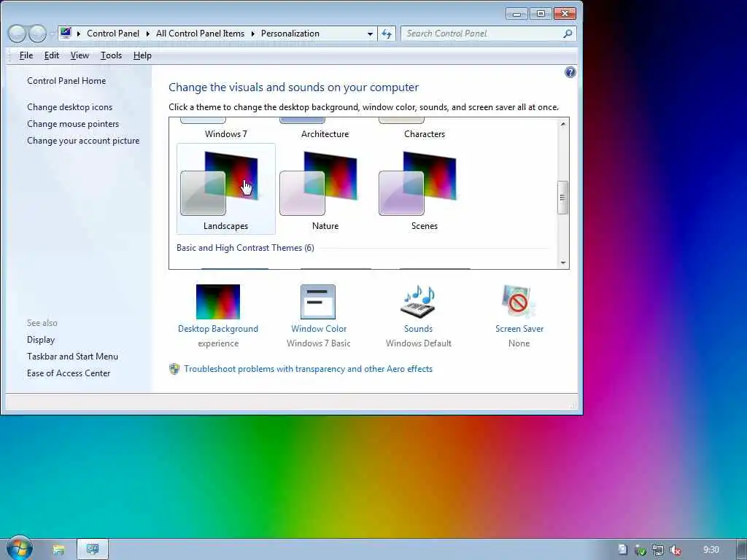The image size is (747, 560).
Task: Click the search magnifier icon
Action: point(568,34)
